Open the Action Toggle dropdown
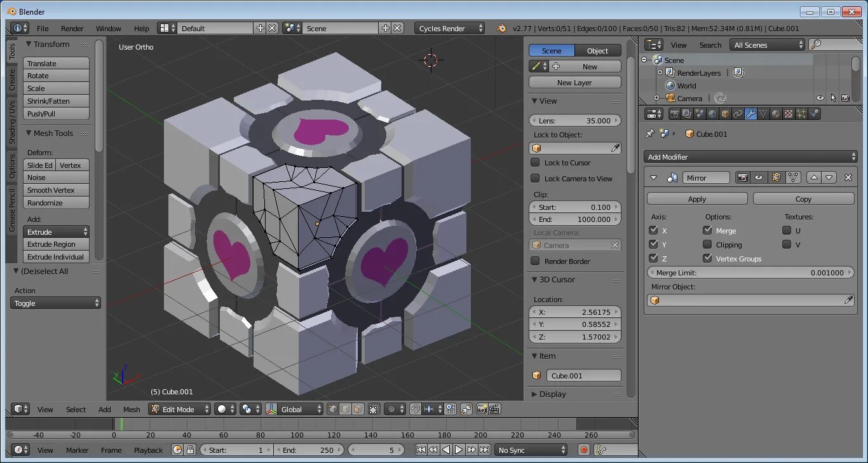This screenshot has height=463, width=868. [x=55, y=303]
